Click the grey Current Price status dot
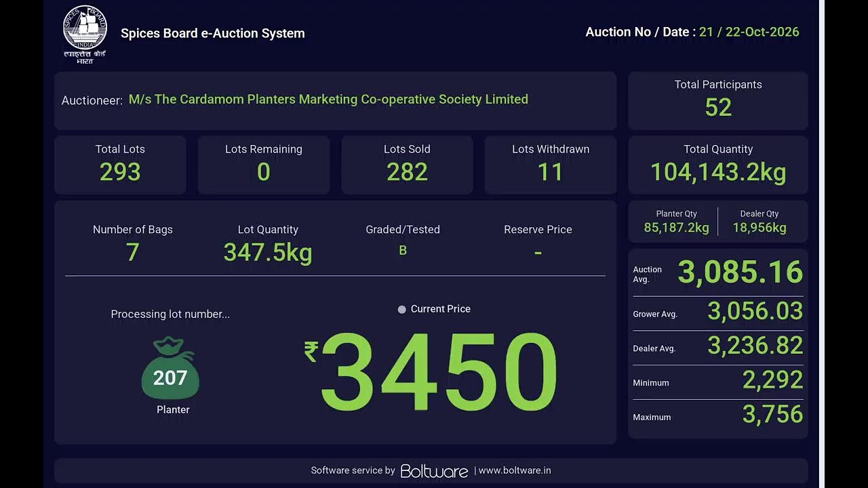This screenshot has width=868, height=488. coord(401,309)
